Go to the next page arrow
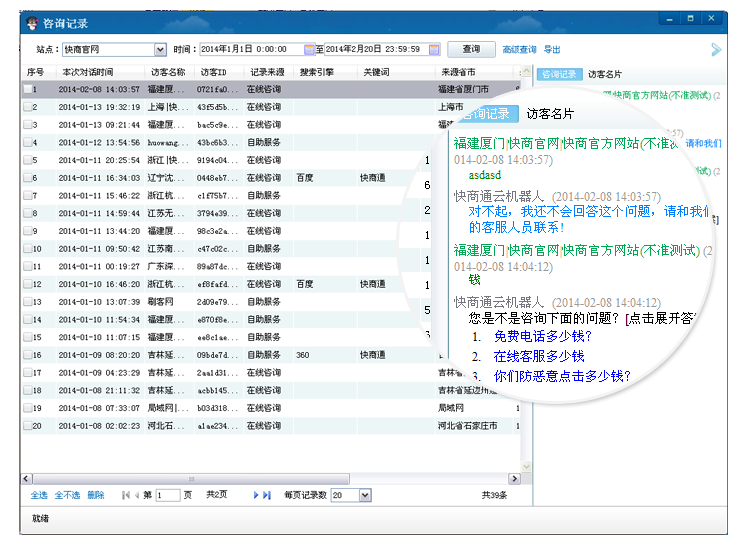Screen dimensions: 748x558 256,495
